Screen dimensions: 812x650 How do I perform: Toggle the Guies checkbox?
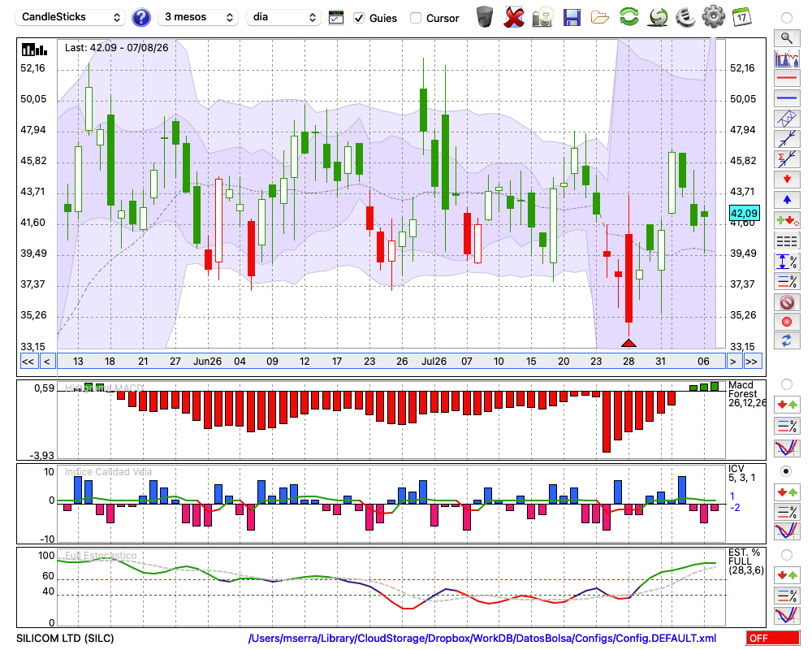pos(358,18)
